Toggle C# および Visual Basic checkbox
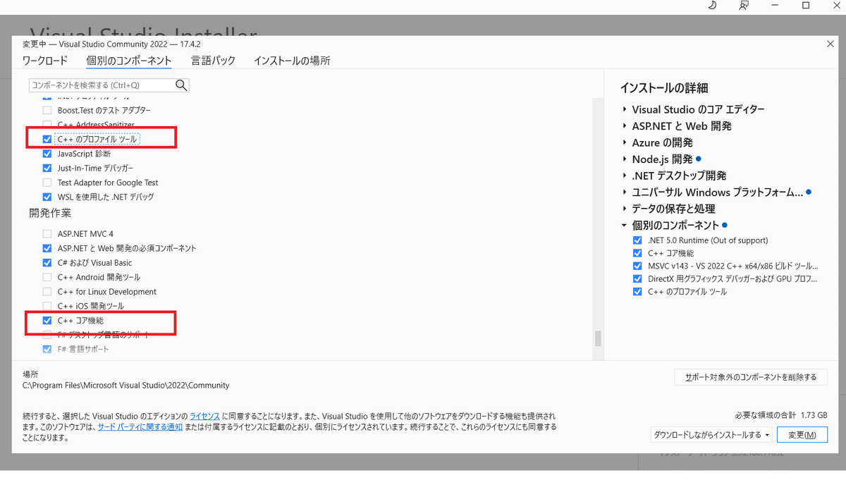The height and width of the screenshot is (504, 846). 47,263
